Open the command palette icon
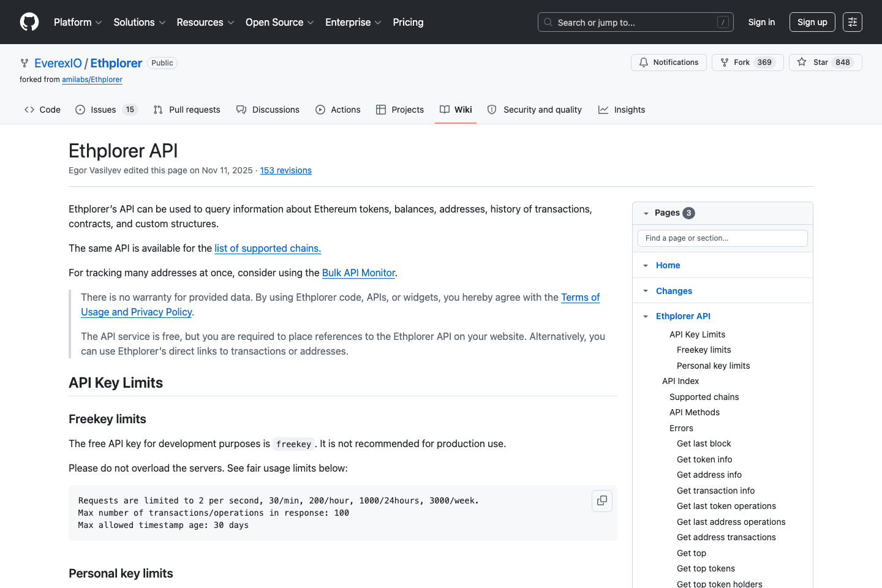This screenshot has height=588, width=882. point(852,21)
